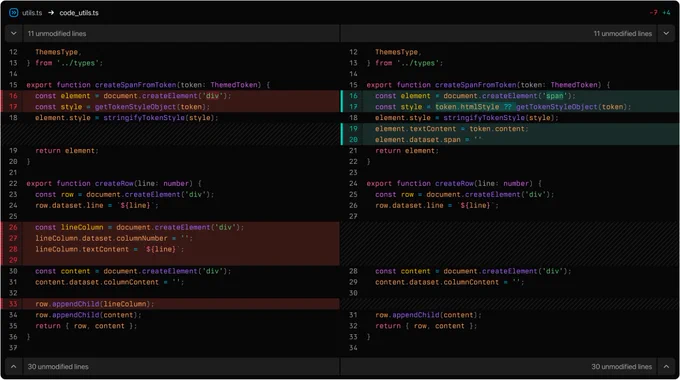The width and height of the screenshot is (680, 380).
Task: Click the rename arrow between file names
Action: click(x=51, y=13)
